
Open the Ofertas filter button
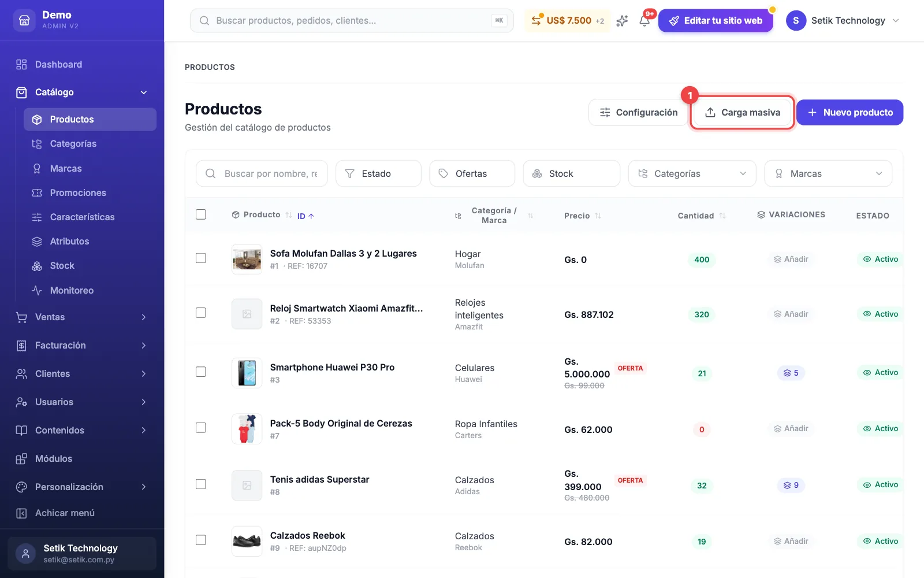coord(472,173)
